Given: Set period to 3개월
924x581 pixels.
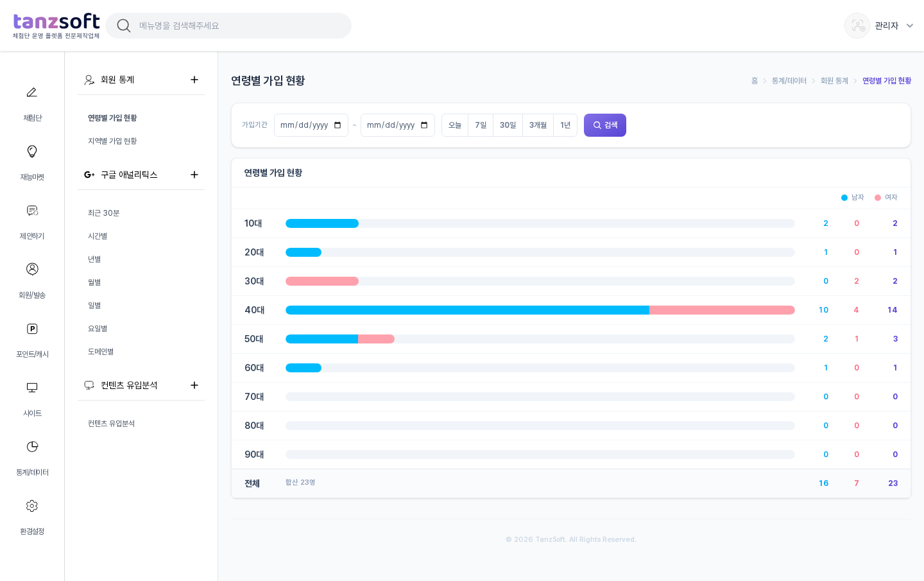Looking at the screenshot, I should (x=538, y=125).
